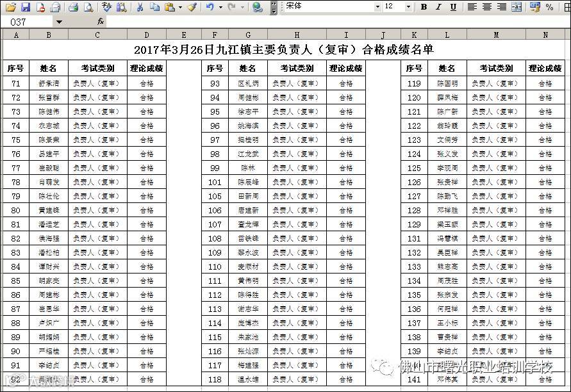Apply percent style formatting
571x392 pixels.
pyautogui.click(x=549, y=6)
